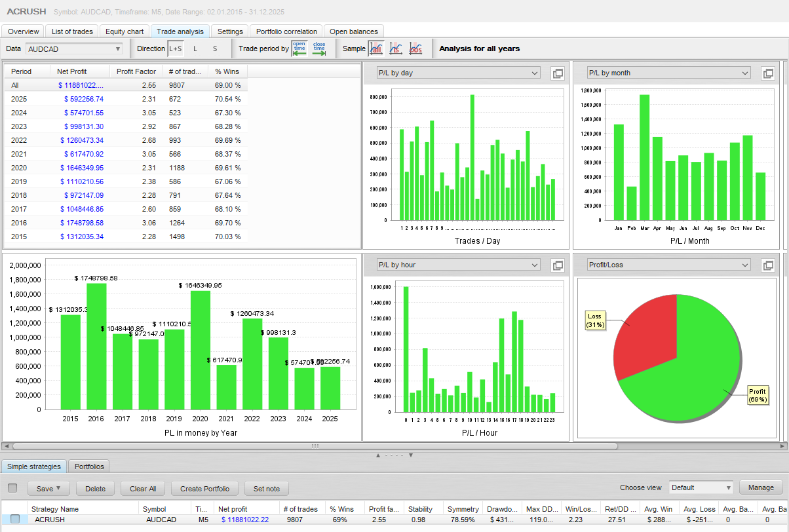Click the Create Portfolio button
The image size is (789, 532).
204,488
